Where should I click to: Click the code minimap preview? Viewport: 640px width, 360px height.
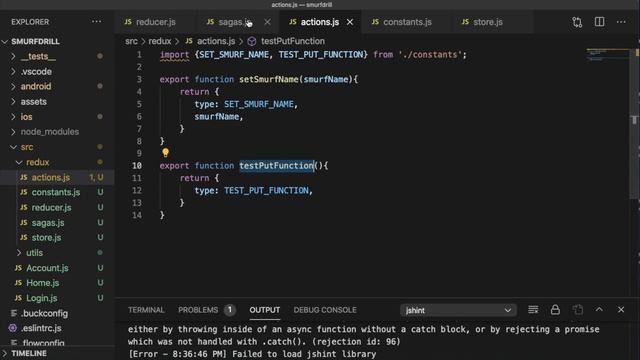tap(607, 55)
